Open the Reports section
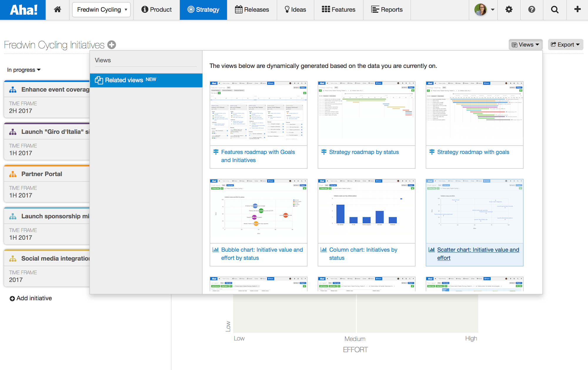The height and width of the screenshot is (370, 588). pyautogui.click(x=387, y=9)
